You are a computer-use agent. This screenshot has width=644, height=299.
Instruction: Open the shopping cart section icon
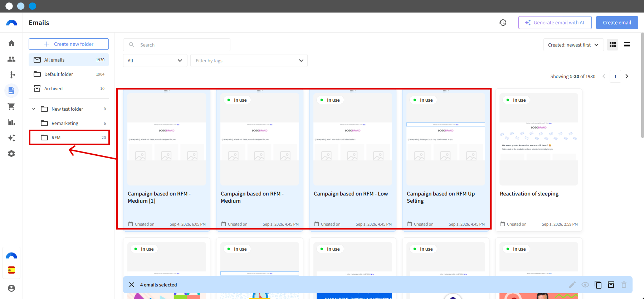point(11,106)
